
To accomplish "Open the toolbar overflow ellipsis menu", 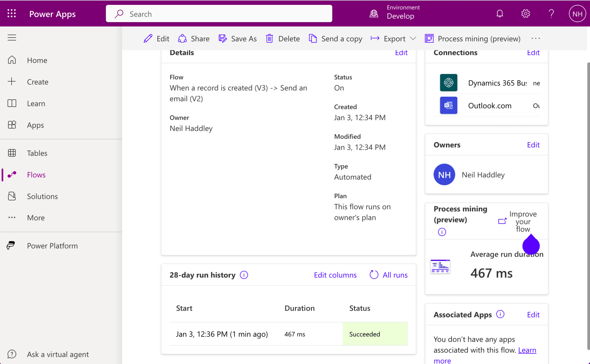I will pyautogui.click(x=535, y=39).
